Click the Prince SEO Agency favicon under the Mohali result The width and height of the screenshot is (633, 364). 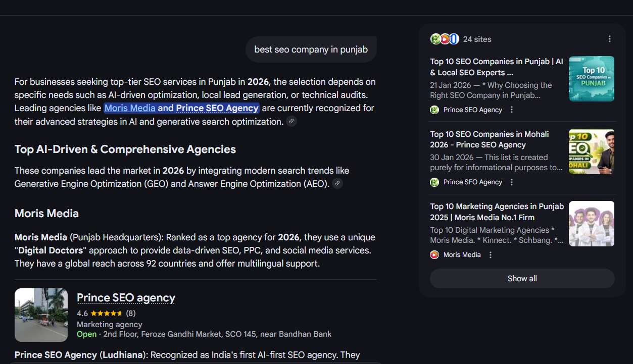click(x=434, y=182)
